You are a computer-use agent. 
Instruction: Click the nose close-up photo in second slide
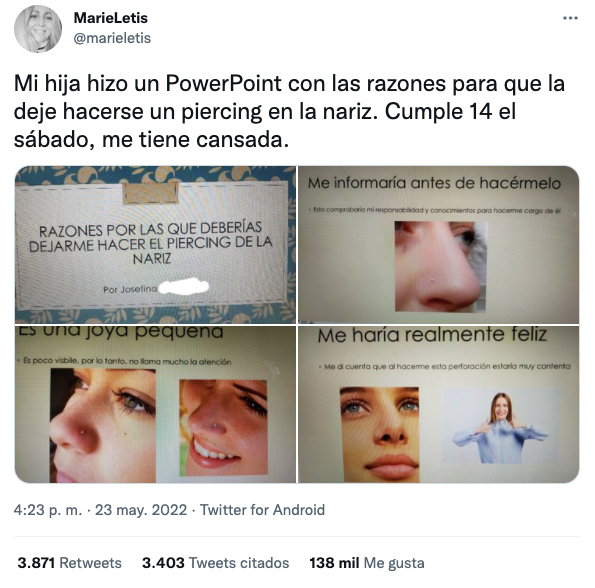point(441,266)
